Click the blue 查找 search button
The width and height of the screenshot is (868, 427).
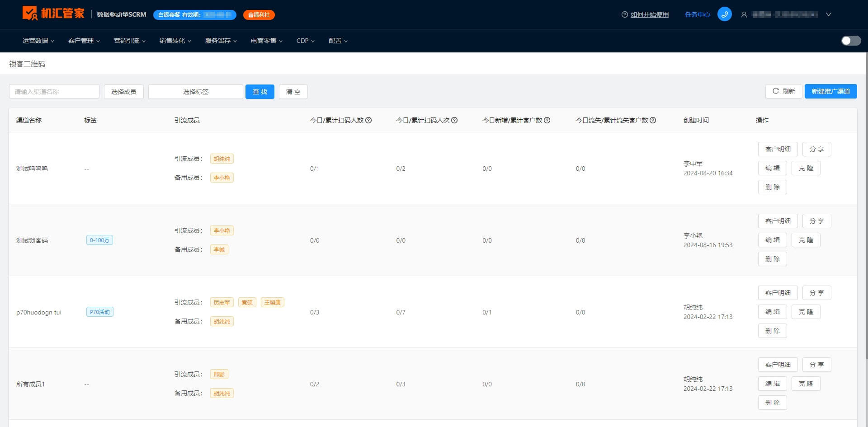260,92
